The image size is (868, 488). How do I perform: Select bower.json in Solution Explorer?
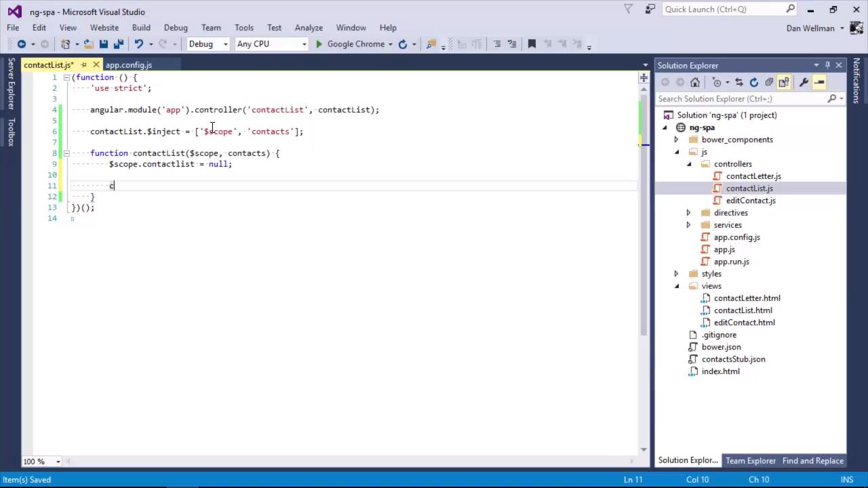click(721, 347)
